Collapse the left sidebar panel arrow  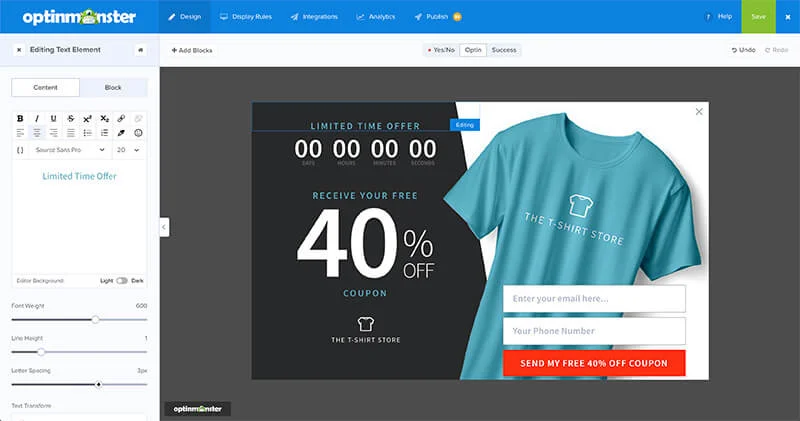tap(164, 227)
